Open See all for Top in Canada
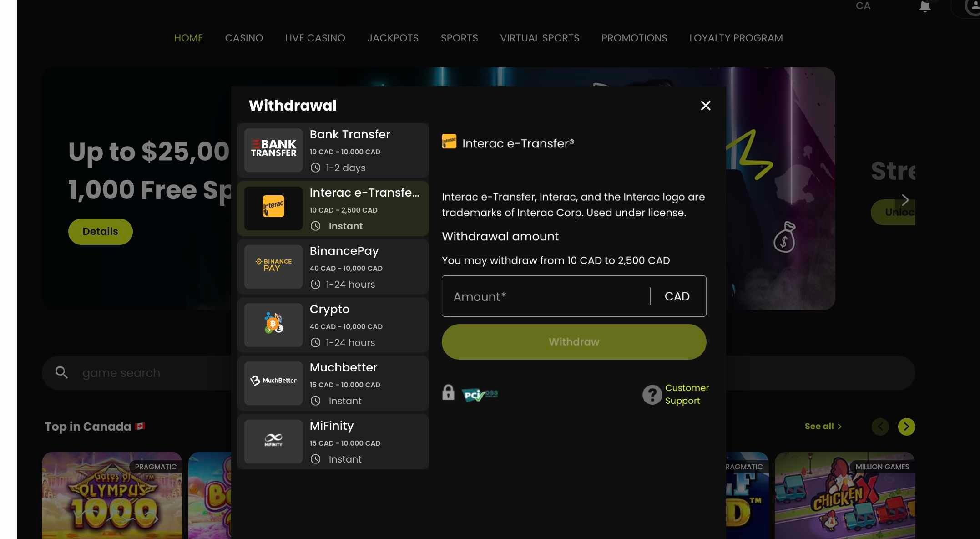980x539 pixels. (x=823, y=426)
